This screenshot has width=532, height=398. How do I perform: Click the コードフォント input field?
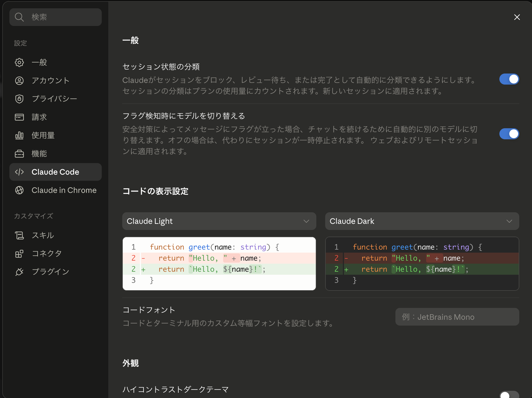click(x=457, y=317)
